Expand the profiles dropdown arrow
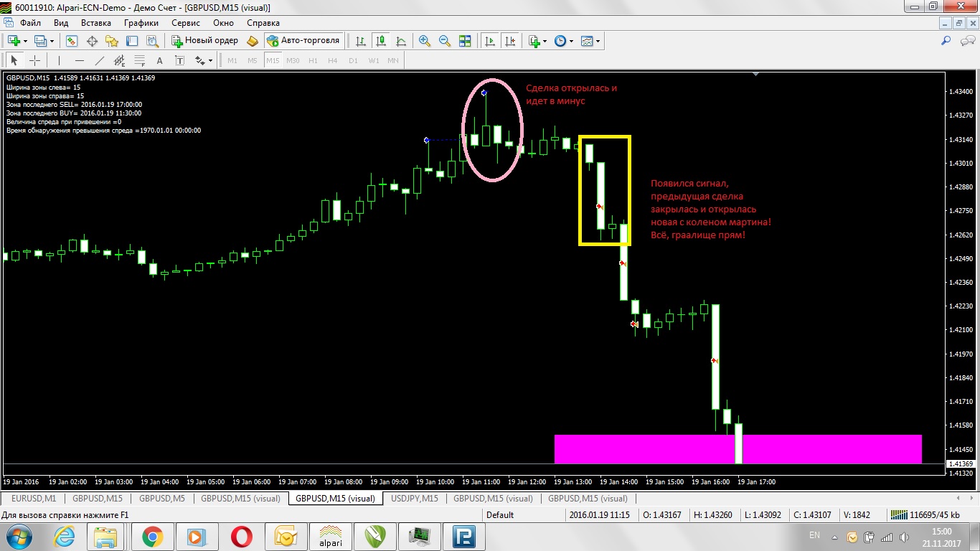The width and height of the screenshot is (980, 551). click(x=52, y=41)
